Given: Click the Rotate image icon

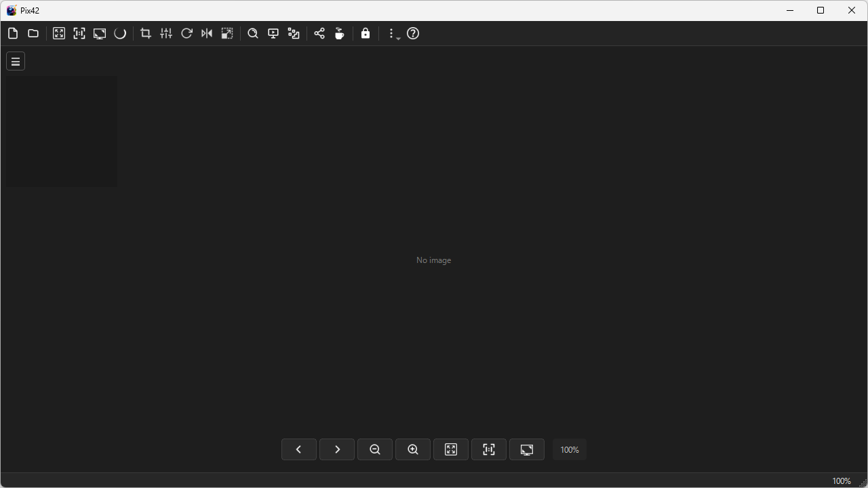Looking at the screenshot, I should point(186,33).
